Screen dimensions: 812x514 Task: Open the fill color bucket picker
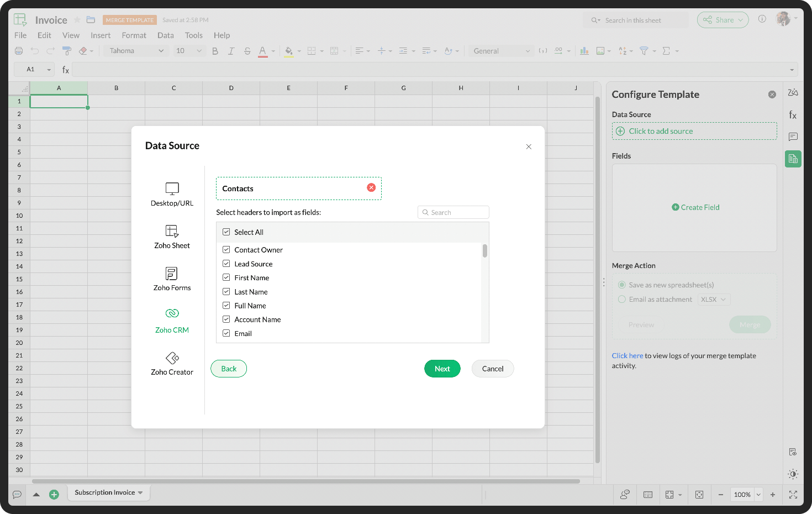click(x=289, y=51)
